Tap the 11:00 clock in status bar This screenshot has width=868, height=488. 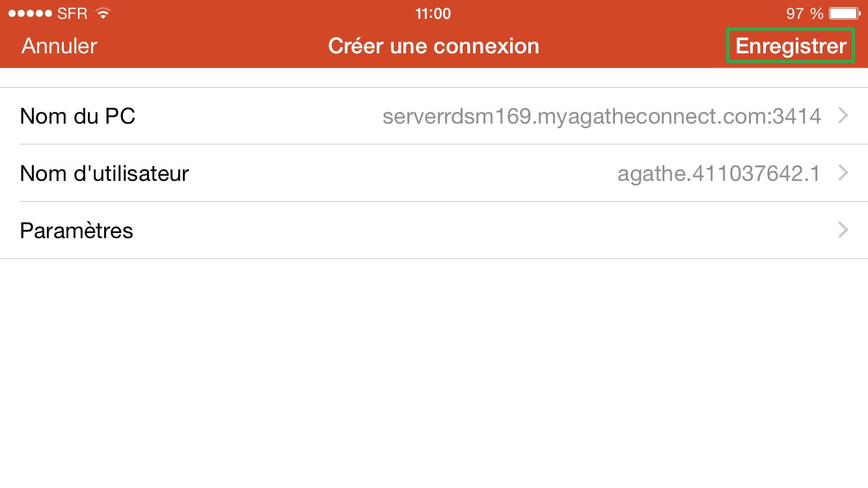(433, 14)
